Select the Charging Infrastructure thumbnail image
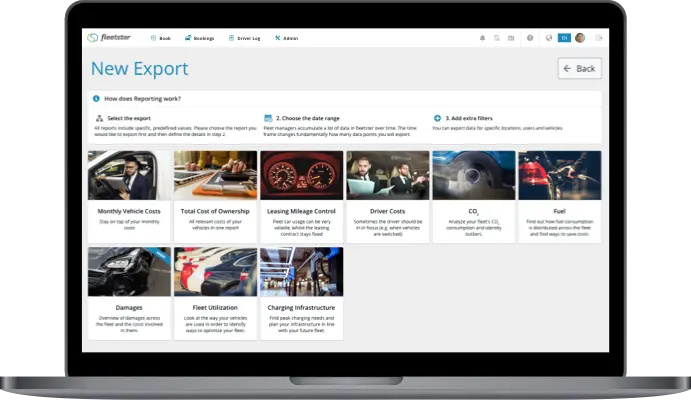Viewport: 691px width, 400px height. click(x=301, y=272)
